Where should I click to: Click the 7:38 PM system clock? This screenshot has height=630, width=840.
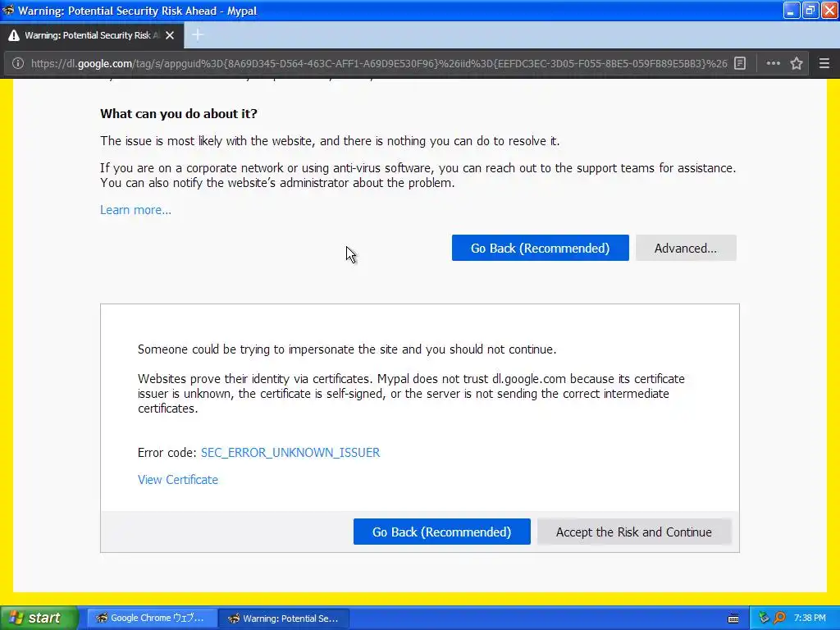coord(810,619)
